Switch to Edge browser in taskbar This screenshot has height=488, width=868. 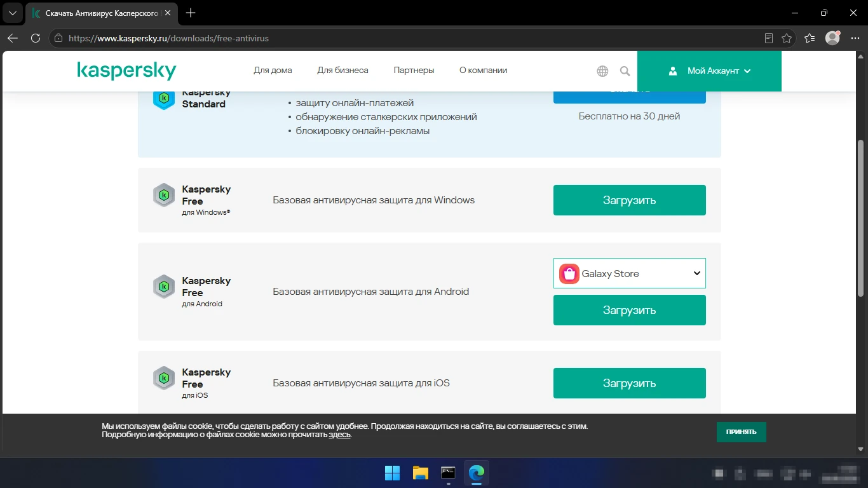pos(477,473)
